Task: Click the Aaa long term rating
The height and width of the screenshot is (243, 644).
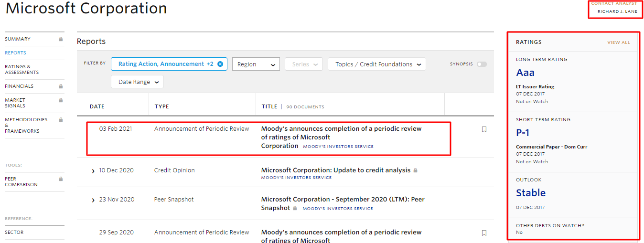Action: pyautogui.click(x=526, y=73)
